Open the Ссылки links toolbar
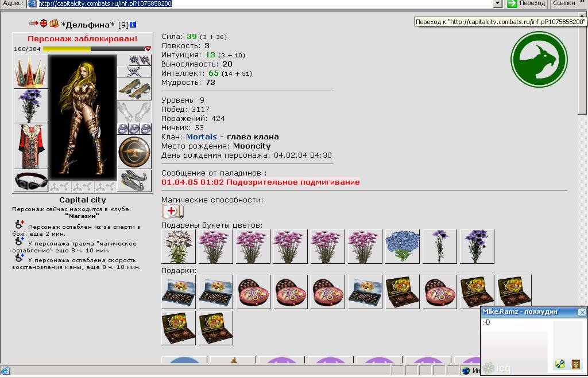 [x=564, y=3]
